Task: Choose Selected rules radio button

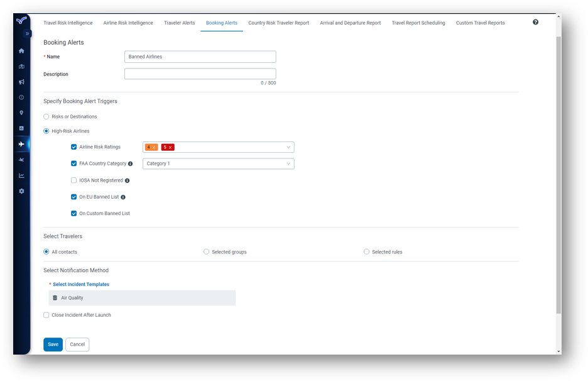Action: pos(366,252)
